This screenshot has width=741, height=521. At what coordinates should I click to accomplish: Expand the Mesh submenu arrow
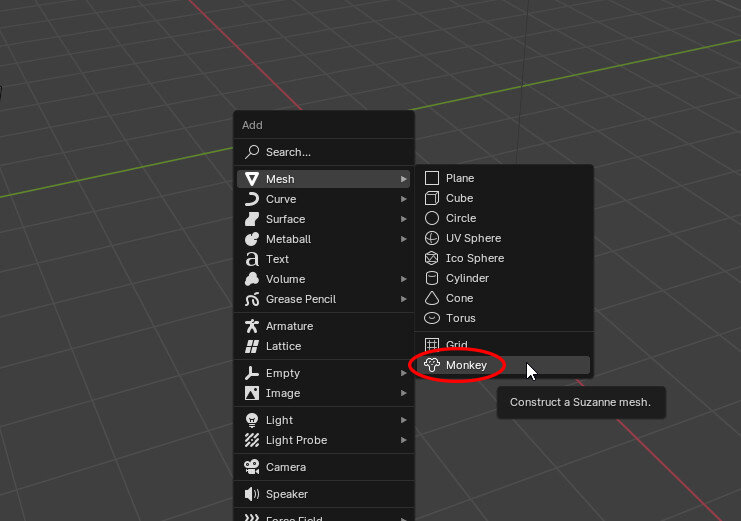403,179
